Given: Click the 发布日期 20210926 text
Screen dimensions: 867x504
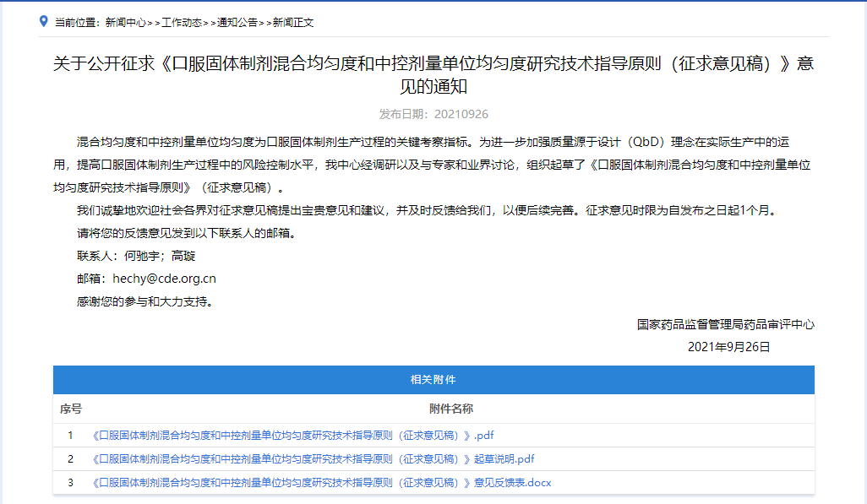Looking at the screenshot, I should coord(433,114).
